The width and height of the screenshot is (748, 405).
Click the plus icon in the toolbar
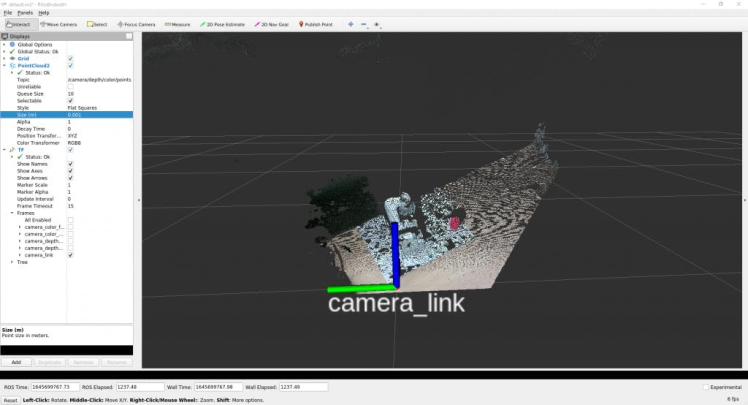tap(350, 24)
